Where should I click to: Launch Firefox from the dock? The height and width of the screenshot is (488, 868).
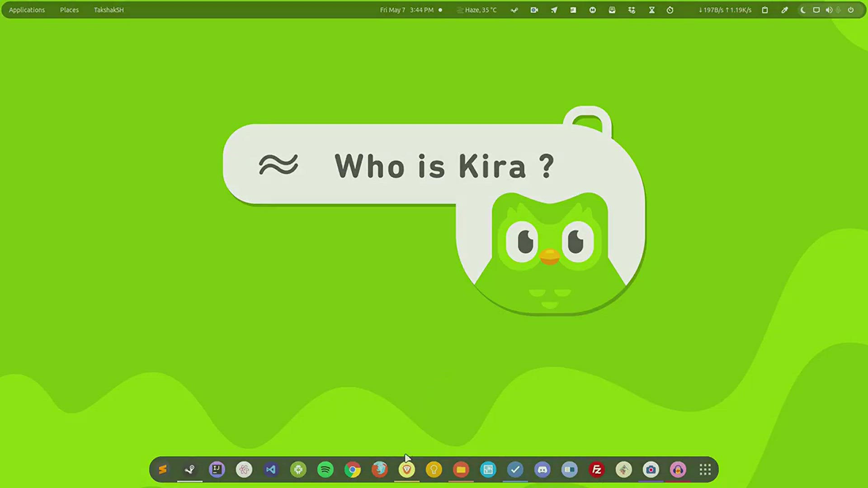tap(380, 470)
